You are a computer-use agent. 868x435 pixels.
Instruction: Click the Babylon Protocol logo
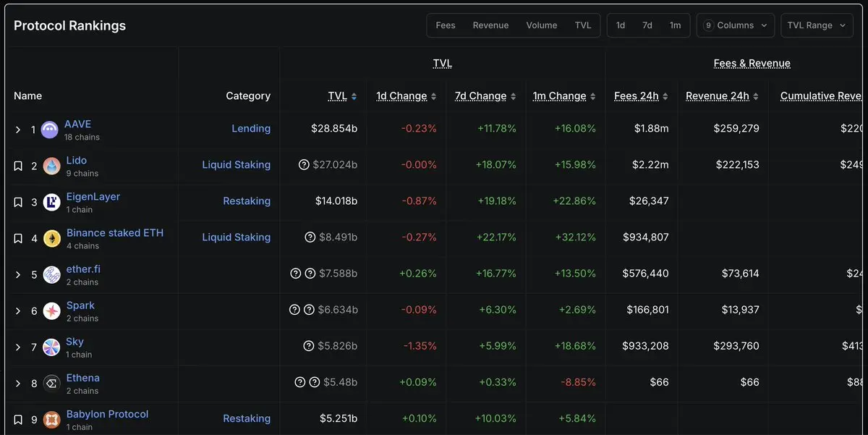pos(51,420)
